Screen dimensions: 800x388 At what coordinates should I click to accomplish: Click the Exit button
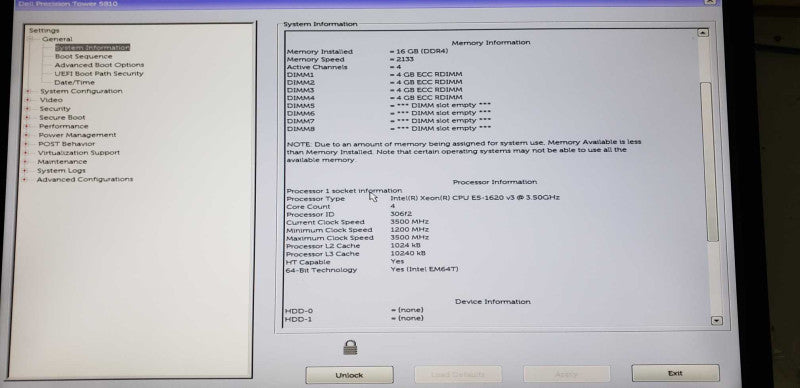point(676,373)
